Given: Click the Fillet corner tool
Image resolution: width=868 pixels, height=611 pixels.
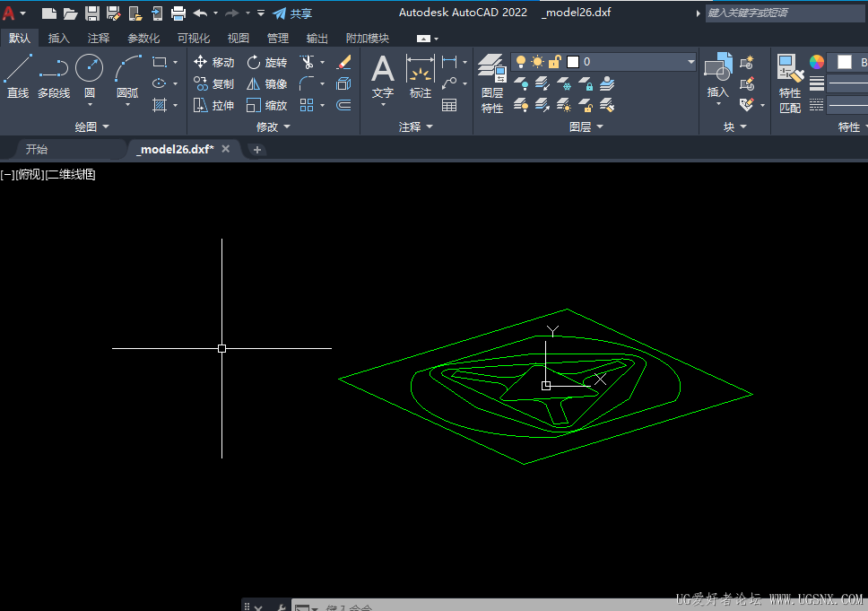Looking at the screenshot, I should tap(308, 83).
